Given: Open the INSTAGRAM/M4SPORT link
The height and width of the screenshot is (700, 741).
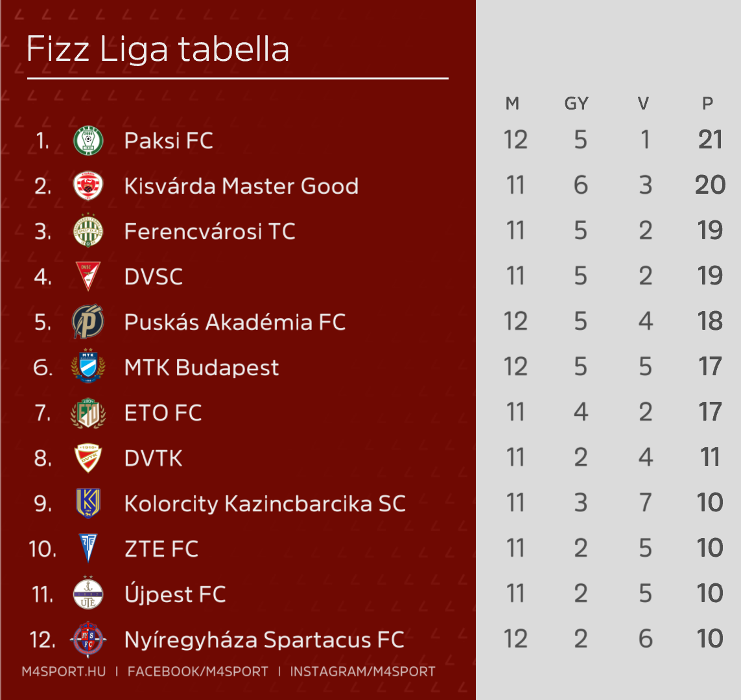Looking at the screenshot, I should [362, 671].
